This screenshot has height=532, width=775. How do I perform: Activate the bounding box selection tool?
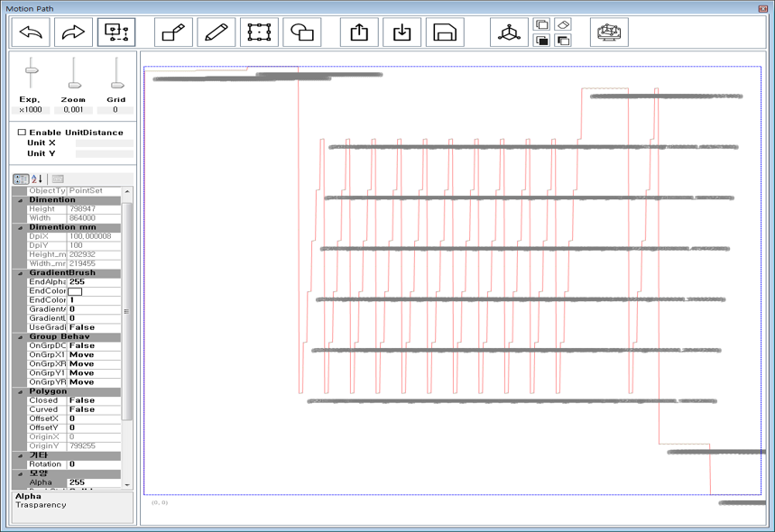point(259,32)
